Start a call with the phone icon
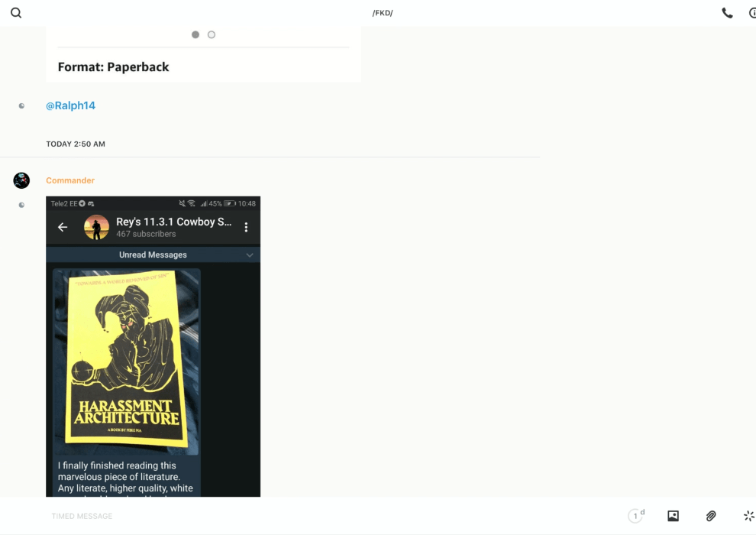 727,13
